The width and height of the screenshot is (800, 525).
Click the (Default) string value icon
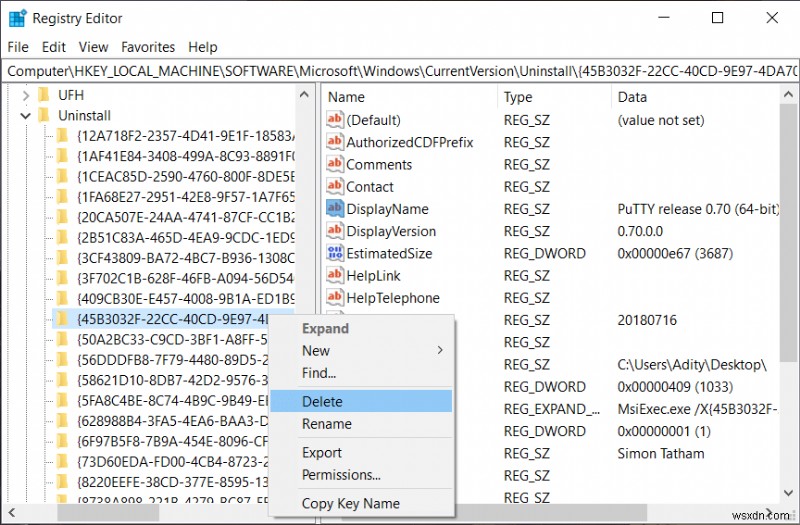click(335, 119)
